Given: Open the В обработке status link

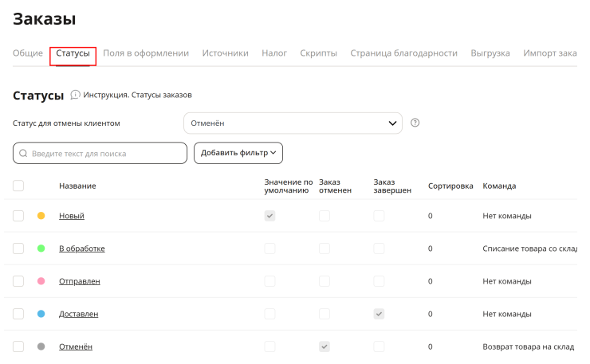Looking at the screenshot, I should tap(82, 249).
